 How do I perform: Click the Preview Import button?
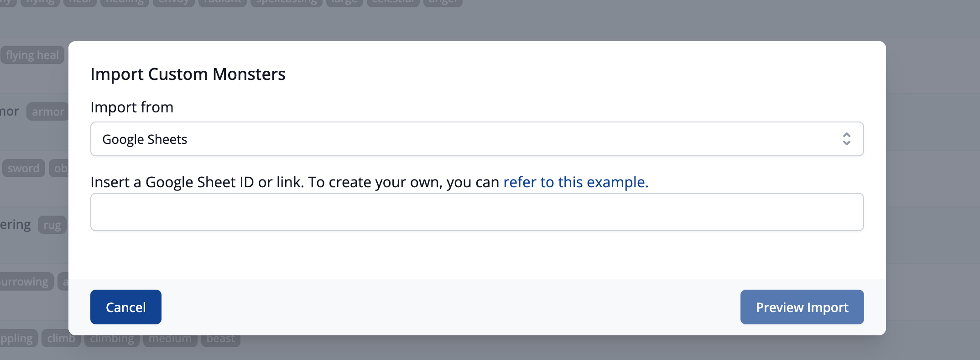(x=802, y=307)
